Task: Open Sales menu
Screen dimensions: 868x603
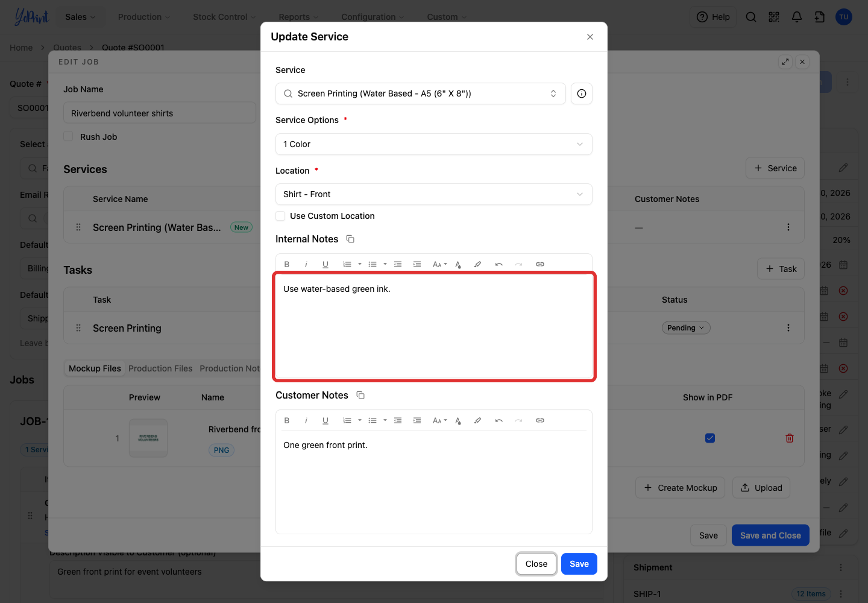Action: (80, 17)
